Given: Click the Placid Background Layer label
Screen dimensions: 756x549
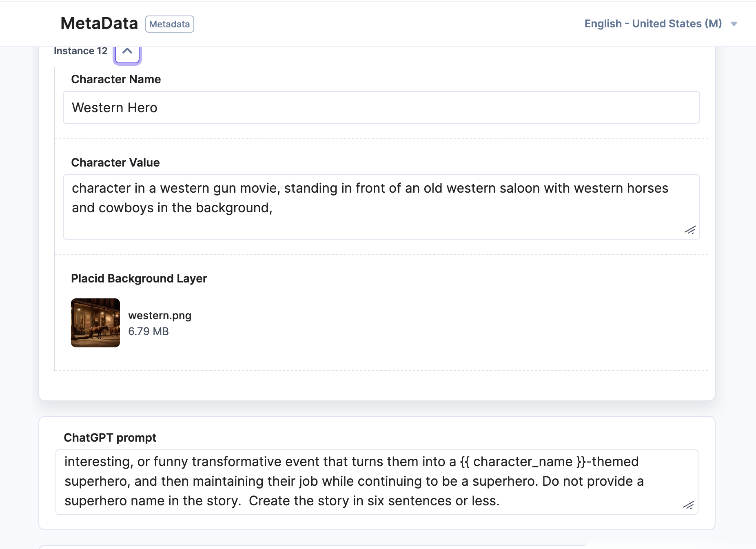Looking at the screenshot, I should (x=139, y=278).
